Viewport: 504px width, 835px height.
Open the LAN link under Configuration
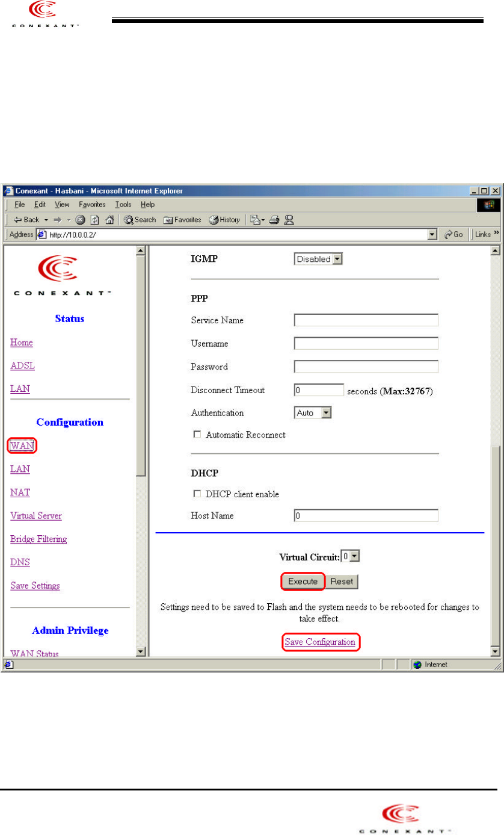[x=20, y=468]
